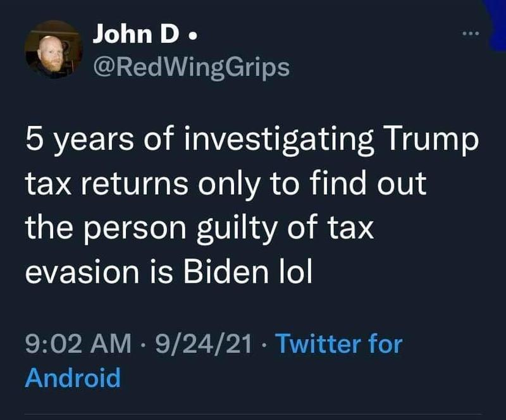Open the @RedWingGrips handle
The image size is (506, 420).
point(191,66)
